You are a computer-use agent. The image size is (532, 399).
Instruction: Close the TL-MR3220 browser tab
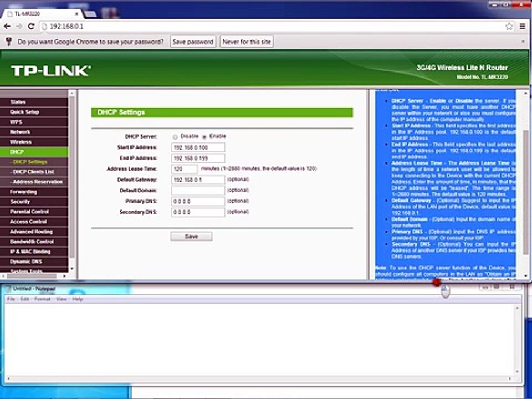[x=76, y=14]
